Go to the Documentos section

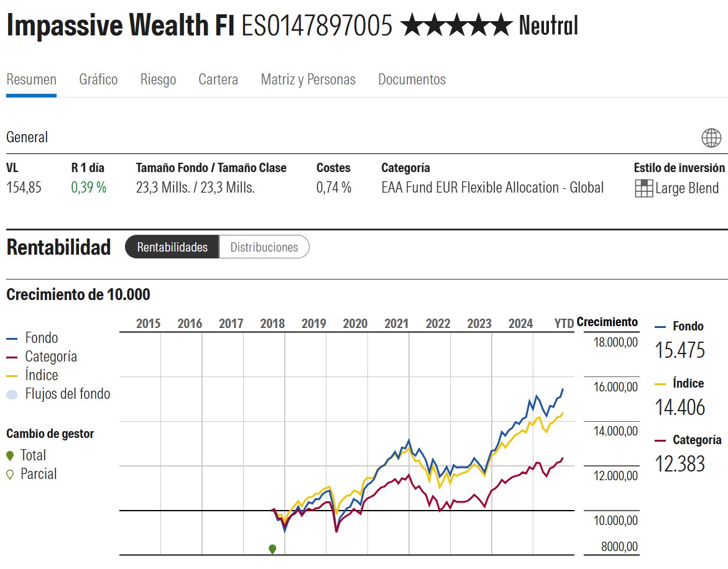[x=412, y=80]
